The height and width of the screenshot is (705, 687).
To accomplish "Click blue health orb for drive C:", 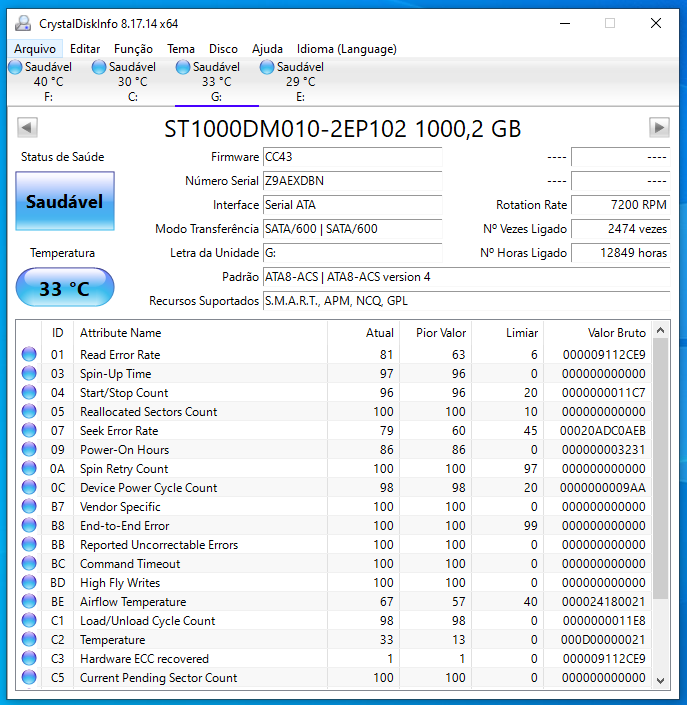I will coord(99,67).
